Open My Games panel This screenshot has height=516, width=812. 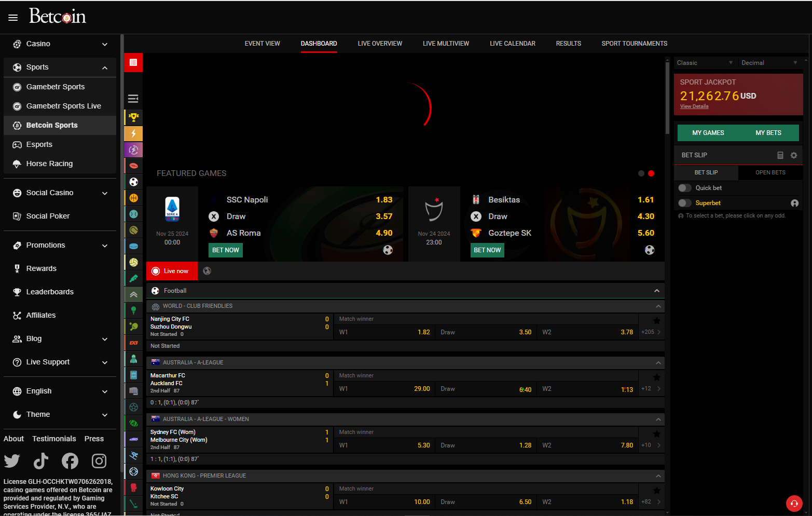(708, 133)
